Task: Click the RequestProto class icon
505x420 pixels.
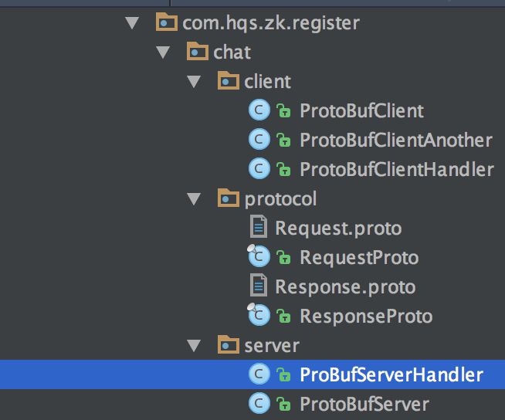Action: (258, 257)
